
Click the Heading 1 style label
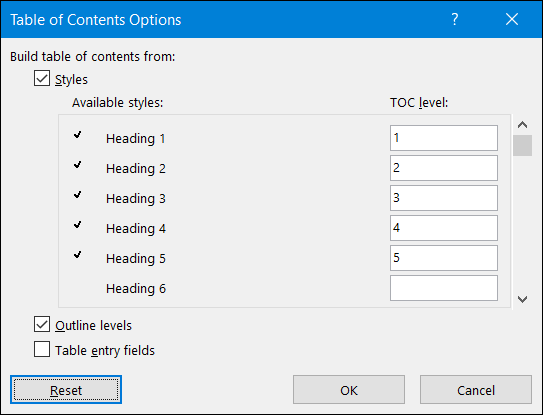coord(135,139)
